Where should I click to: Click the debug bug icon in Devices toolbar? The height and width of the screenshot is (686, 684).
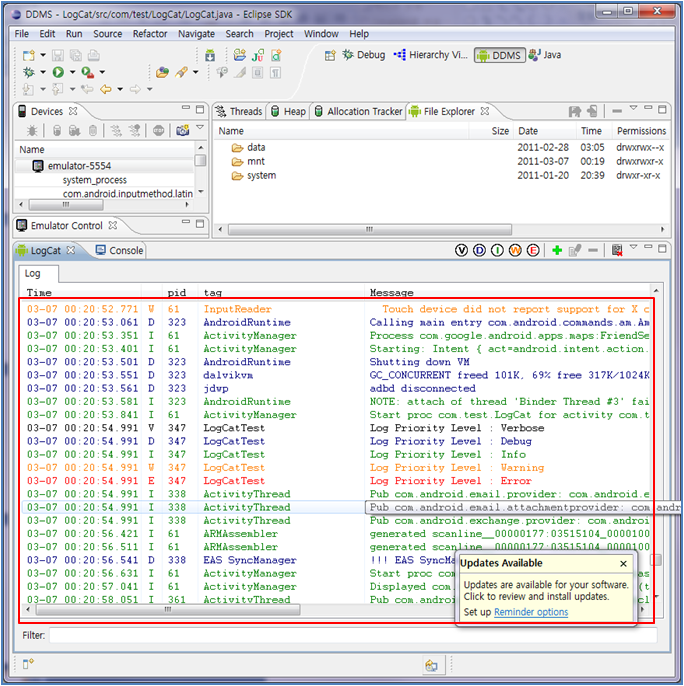click(33, 130)
